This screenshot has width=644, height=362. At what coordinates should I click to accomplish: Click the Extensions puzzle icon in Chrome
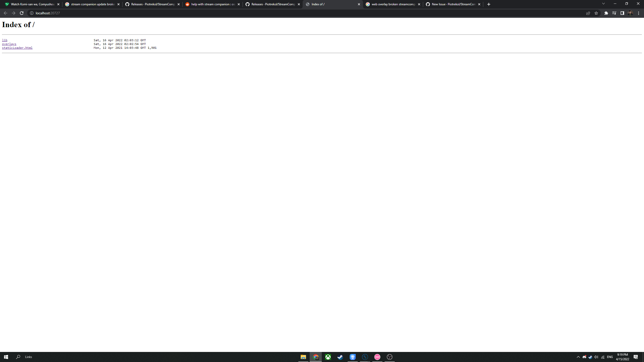point(606,13)
